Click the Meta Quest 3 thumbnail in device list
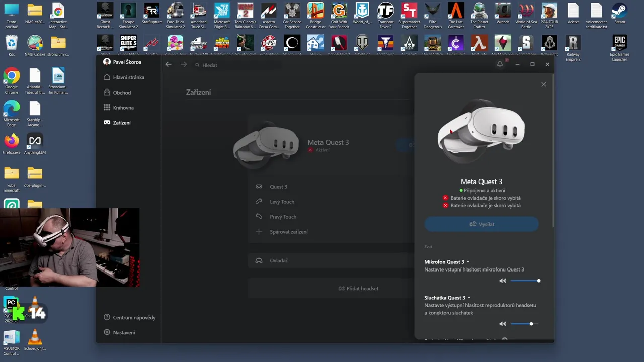 (267, 146)
